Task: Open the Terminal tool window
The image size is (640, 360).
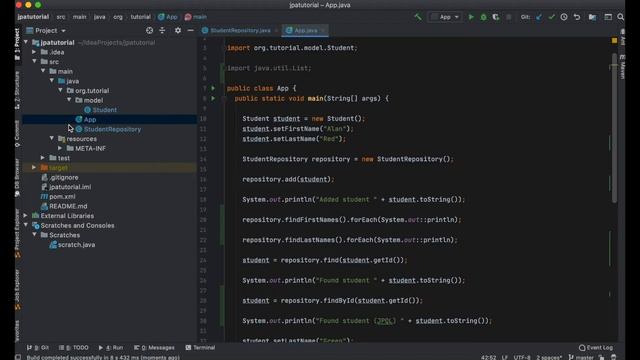Action: (200, 348)
